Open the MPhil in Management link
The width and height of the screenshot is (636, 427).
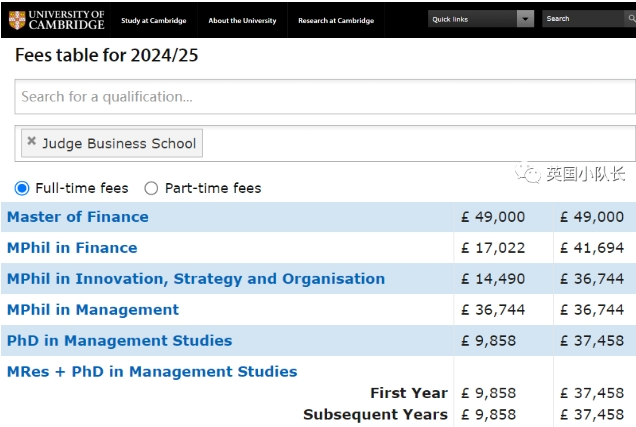(93, 310)
